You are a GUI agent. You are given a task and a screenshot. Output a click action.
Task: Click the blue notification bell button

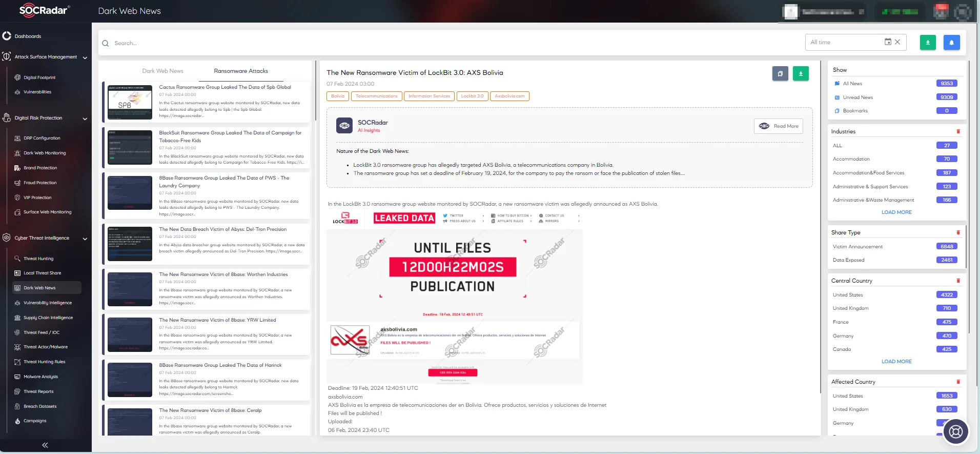[951, 43]
